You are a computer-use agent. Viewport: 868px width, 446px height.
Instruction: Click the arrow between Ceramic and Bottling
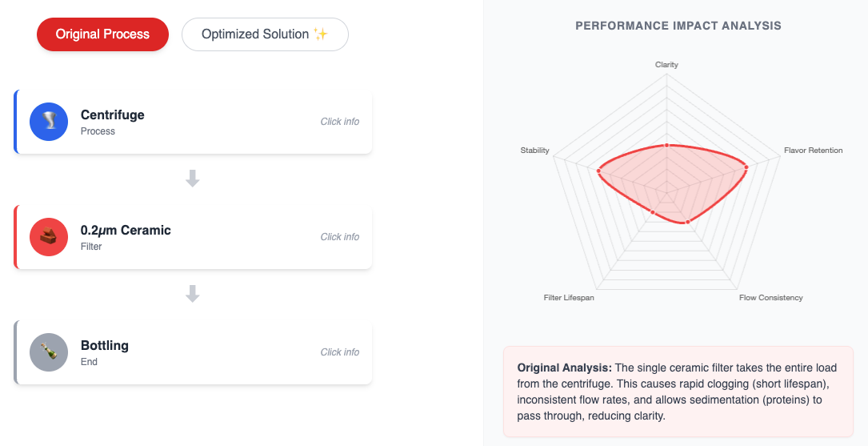pyautogui.click(x=192, y=295)
